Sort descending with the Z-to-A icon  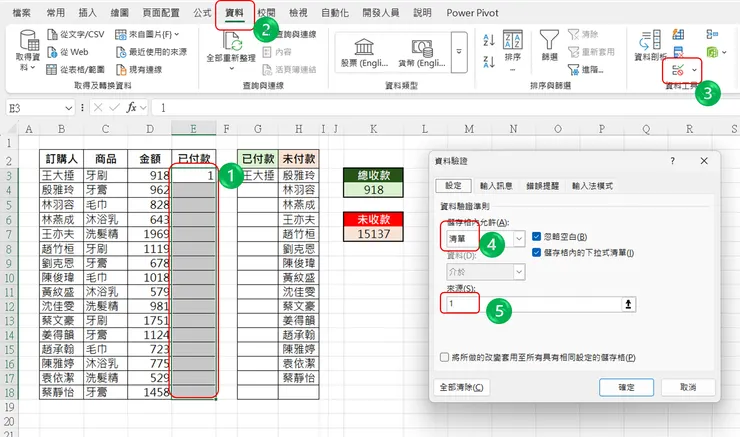click(x=488, y=62)
